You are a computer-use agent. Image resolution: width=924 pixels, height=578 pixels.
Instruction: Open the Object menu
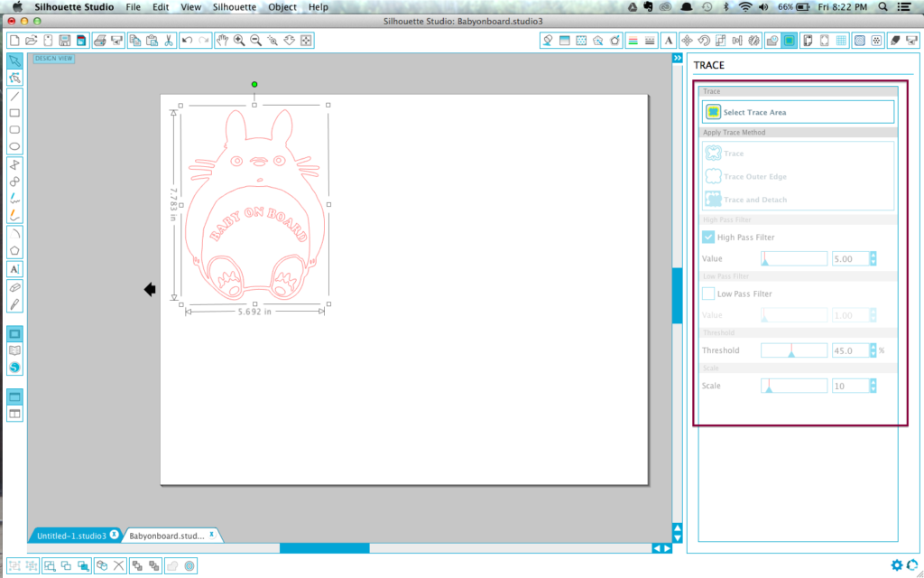click(282, 7)
